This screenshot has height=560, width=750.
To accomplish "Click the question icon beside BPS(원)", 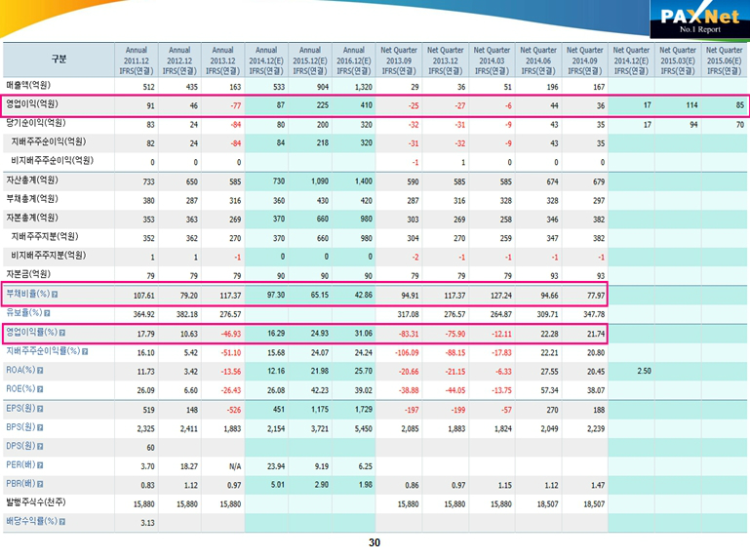I will pos(40,427).
